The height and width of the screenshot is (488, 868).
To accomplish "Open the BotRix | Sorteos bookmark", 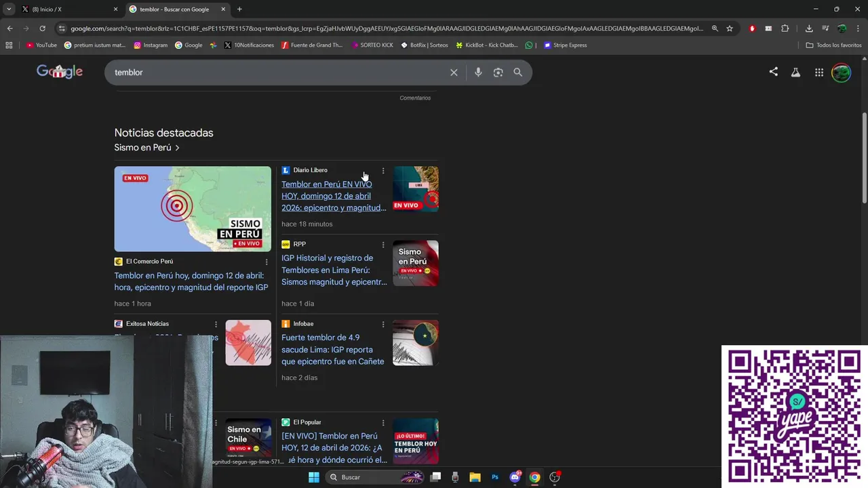I will 425,45.
